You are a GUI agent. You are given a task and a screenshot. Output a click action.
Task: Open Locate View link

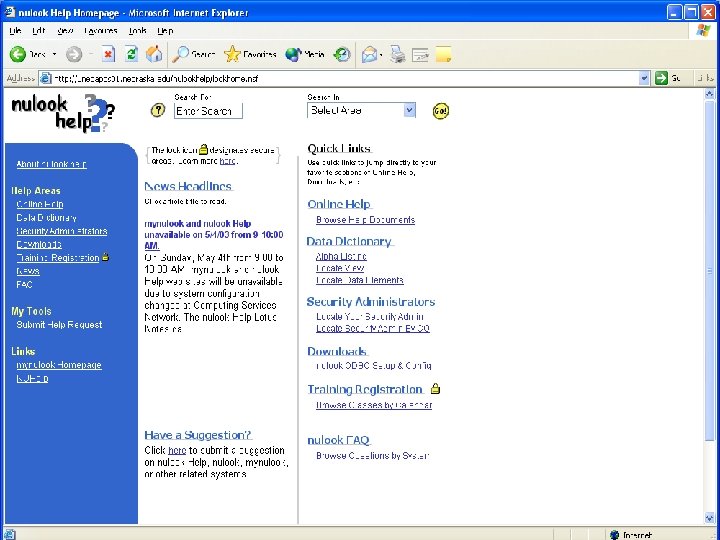(x=340, y=268)
